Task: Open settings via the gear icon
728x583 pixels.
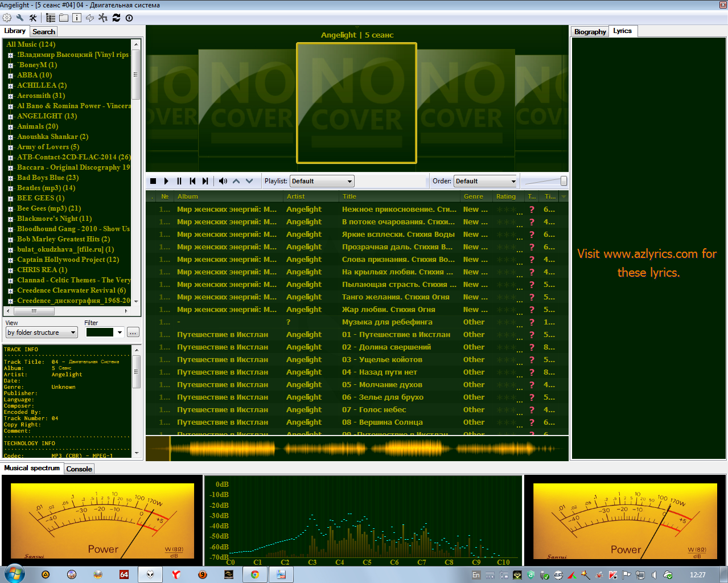Action: [7, 18]
